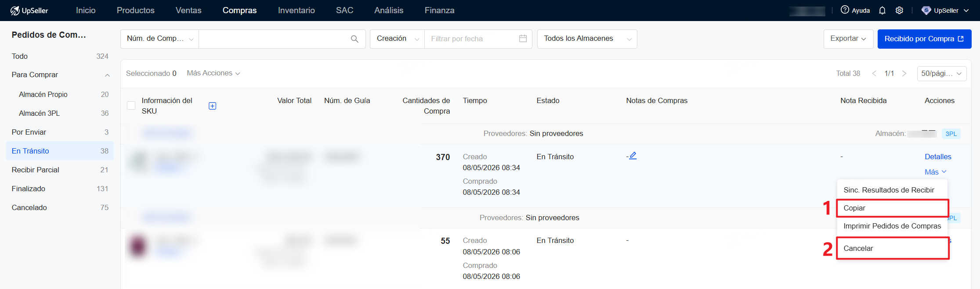This screenshot has height=289, width=980.
Task: Open the Ventas menu
Action: click(188, 11)
